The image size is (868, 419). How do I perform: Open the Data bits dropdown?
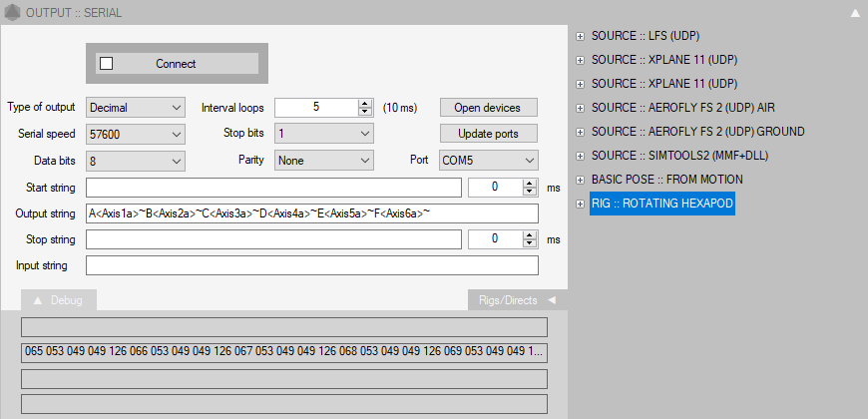coord(136,160)
